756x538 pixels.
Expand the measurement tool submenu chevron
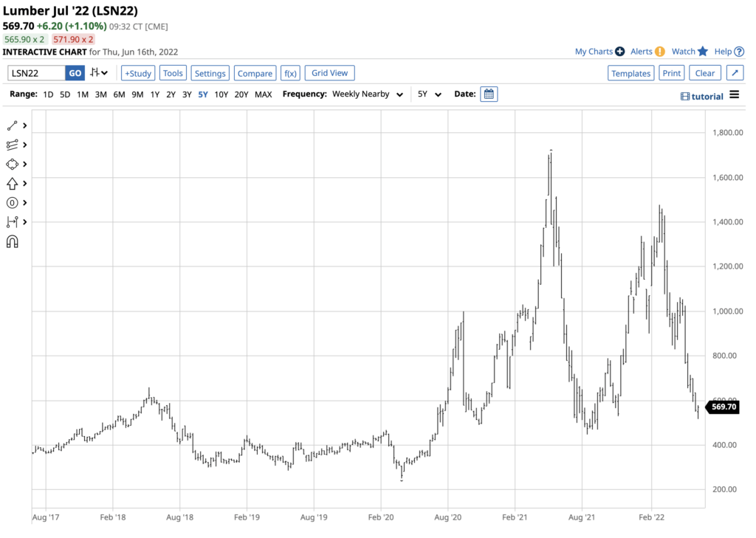click(25, 222)
